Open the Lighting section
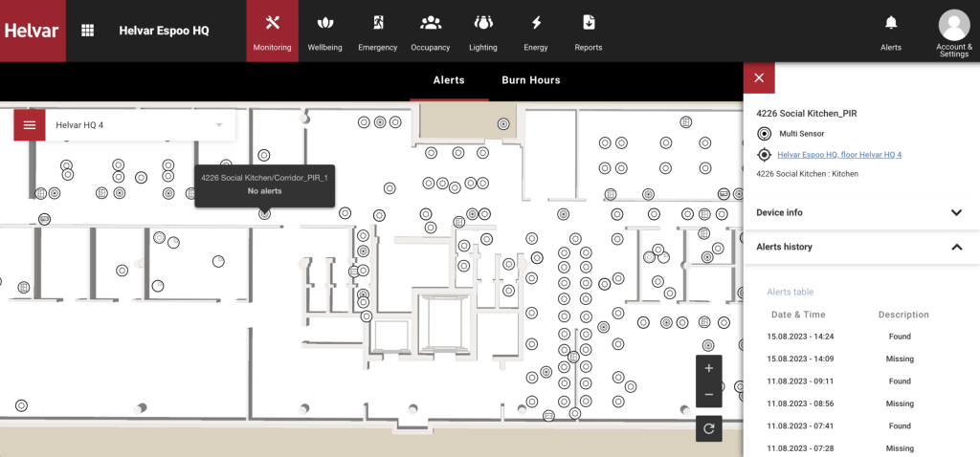This screenshot has width=980, height=457. coord(483,32)
